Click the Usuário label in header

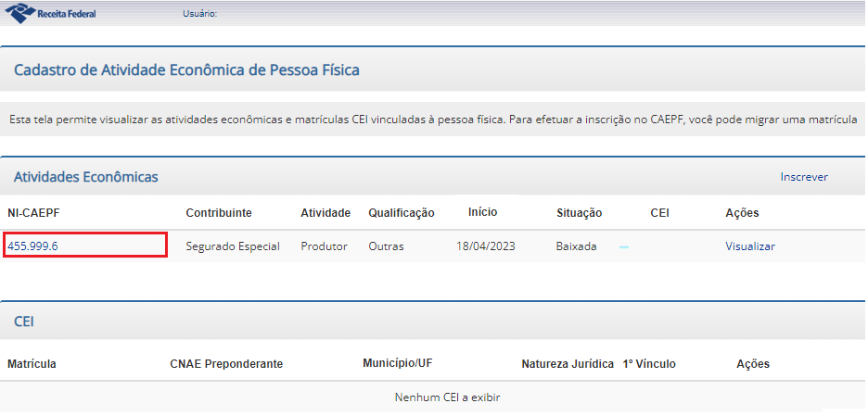click(x=199, y=14)
